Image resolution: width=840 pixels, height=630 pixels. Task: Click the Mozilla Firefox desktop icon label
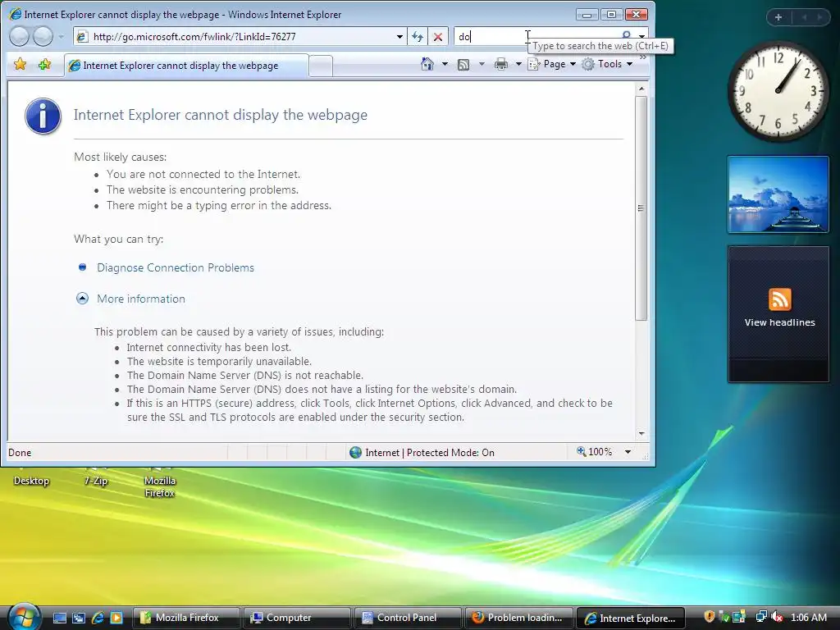[x=160, y=487]
